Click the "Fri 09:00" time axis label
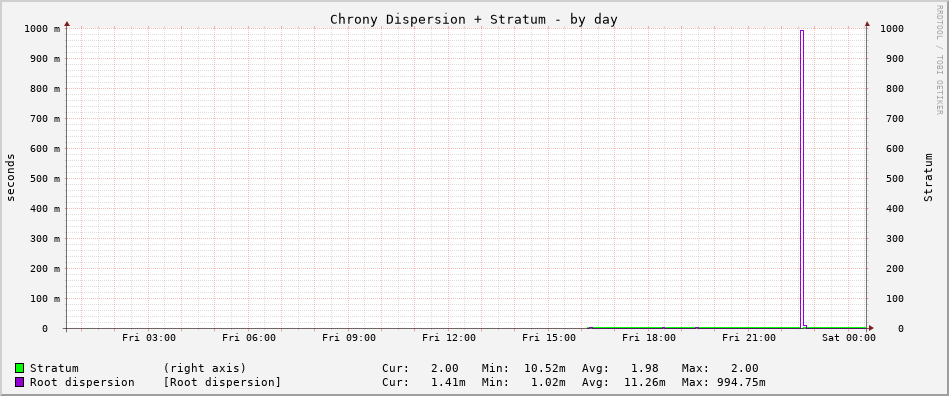 pos(349,337)
